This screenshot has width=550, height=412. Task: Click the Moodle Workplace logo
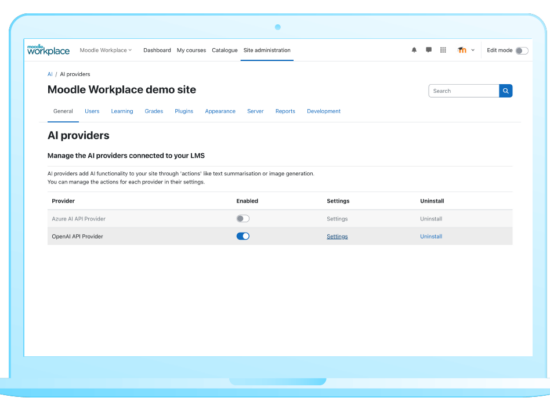click(x=48, y=50)
